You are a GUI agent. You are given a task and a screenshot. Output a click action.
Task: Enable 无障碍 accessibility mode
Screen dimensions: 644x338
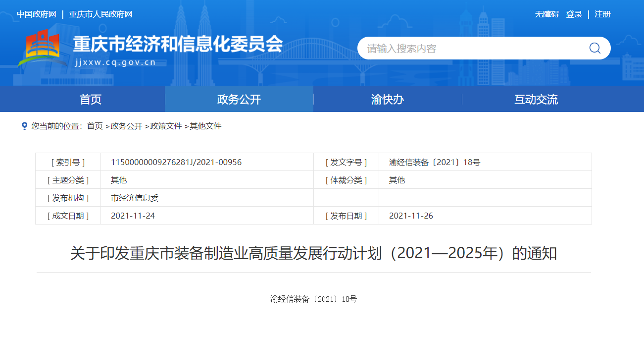(x=546, y=14)
